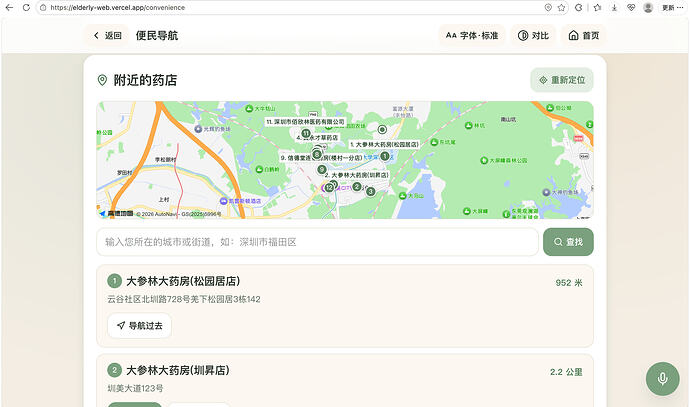The image size is (690, 407).
Task: Click the 凯景斯顿酒店 hotel map point
Action: click(240, 201)
